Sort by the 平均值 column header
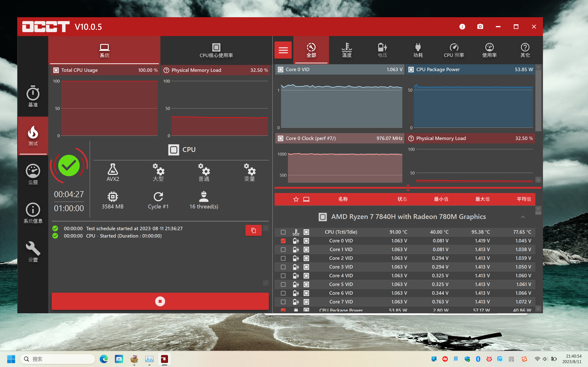Screen dimensions: 588x367 (x=524, y=199)
